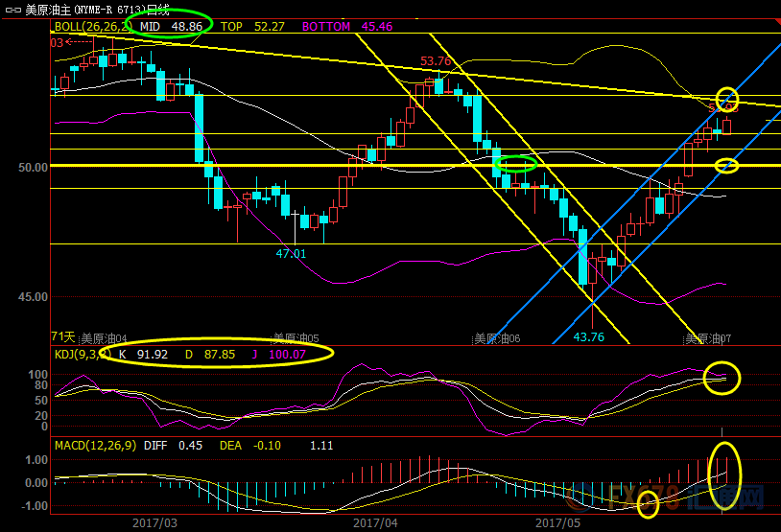Click the red 03 price label with arrow
This screenshot has height=532, width=781.
(x=71, y=43)
